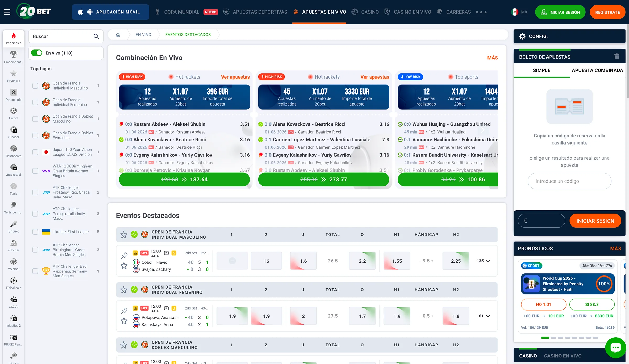This screenshot has height=364, width=629.
Task: Click MÁS link in Pronósticos
Action: point(615,249)
